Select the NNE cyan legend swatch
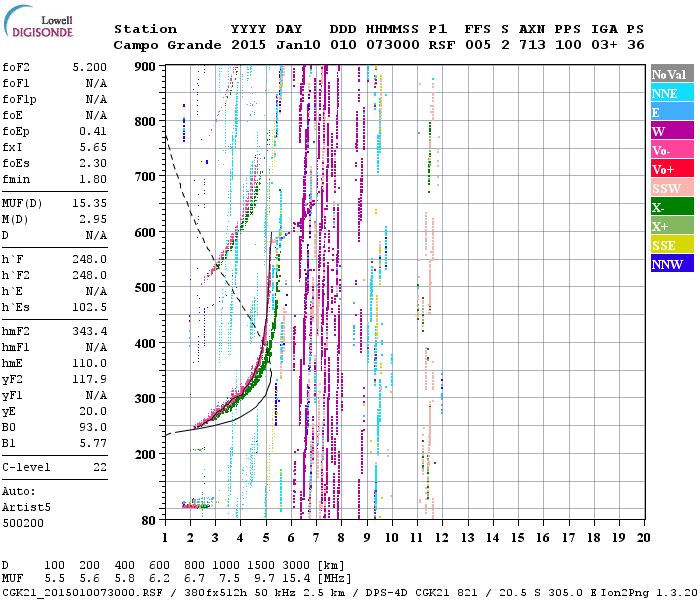Viewport: 700px width, 600px height. [x=672, y=93]
